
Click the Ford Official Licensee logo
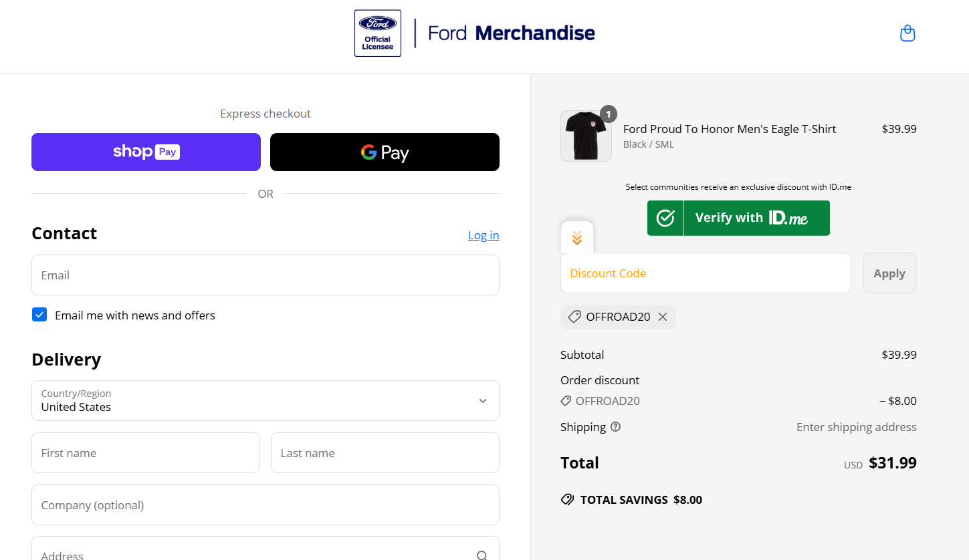point(377,33)
